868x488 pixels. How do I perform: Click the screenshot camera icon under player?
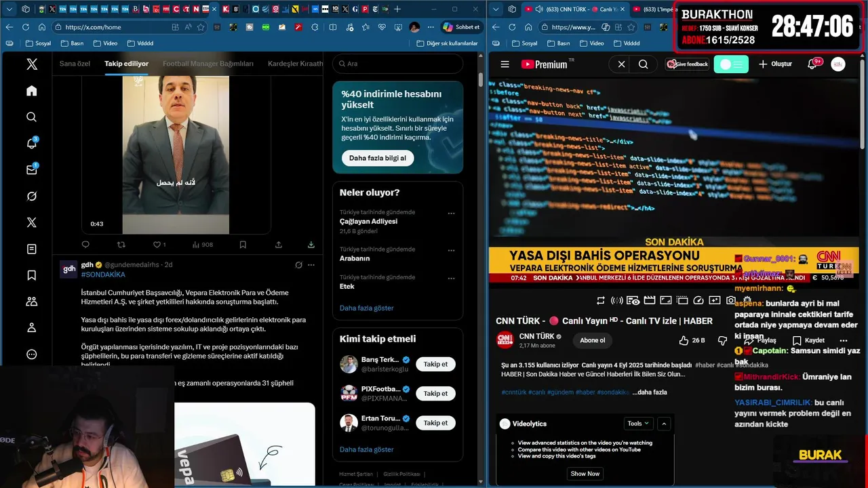point(730,300)
